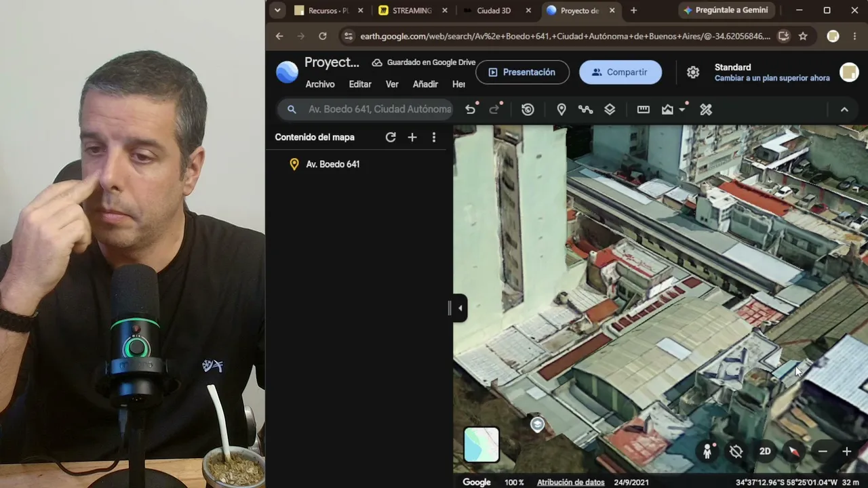The image size is (868, 488).
Task: Reset view with the compass
Action: [x=793, y=451]
